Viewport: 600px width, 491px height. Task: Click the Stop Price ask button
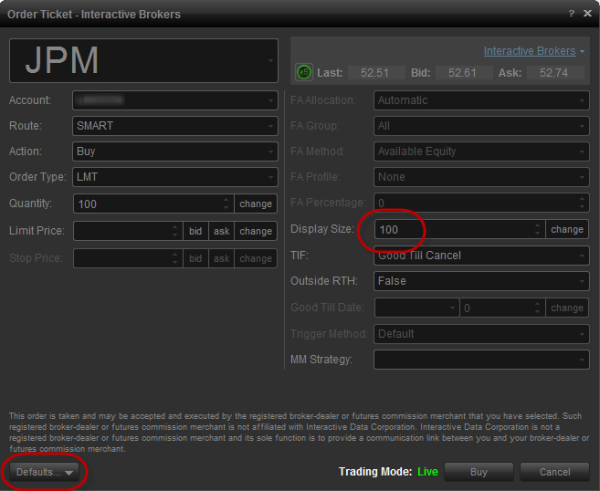(222, 258)
